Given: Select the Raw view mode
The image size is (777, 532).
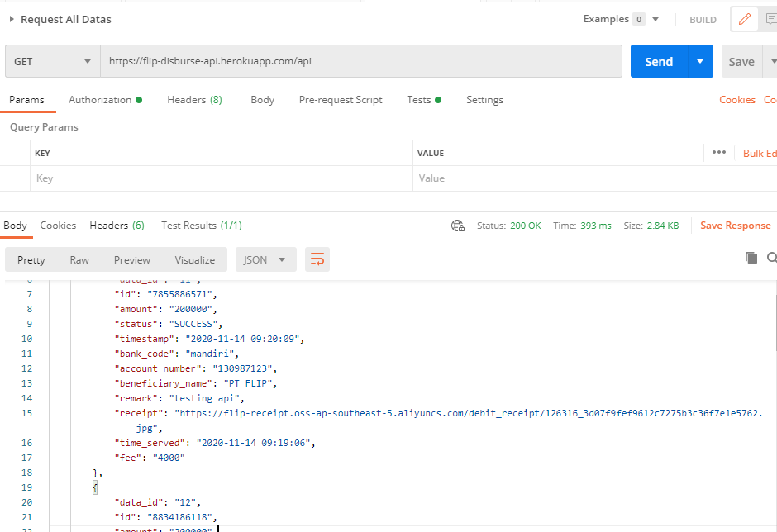Looking at the screenshot, I should pyautogui.click(x=79, y=260).
